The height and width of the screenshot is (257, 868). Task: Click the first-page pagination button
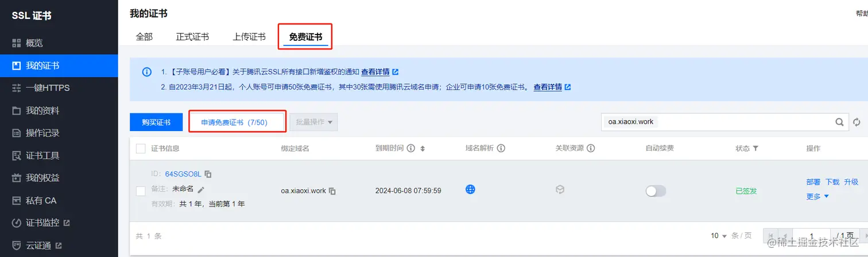[770, 236]
